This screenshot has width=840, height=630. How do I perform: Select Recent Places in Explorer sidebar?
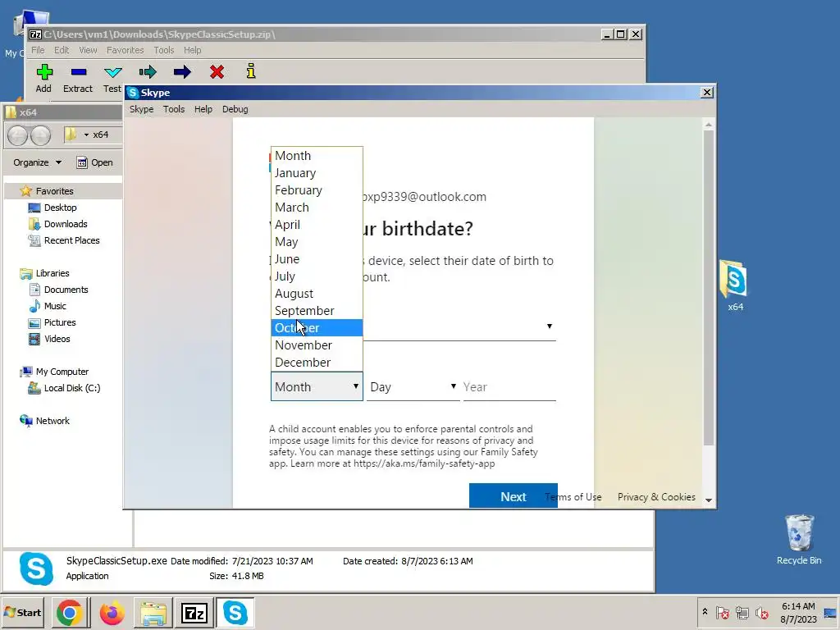(72, 240)
